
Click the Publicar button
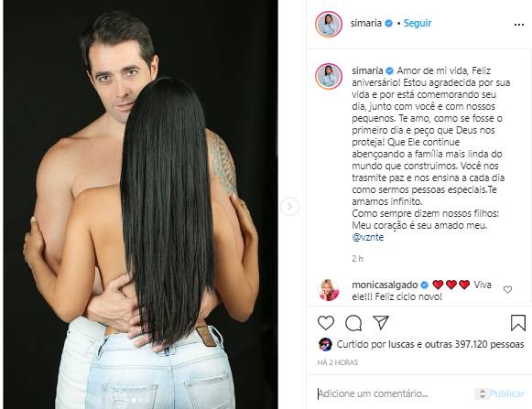pos(505,393)
